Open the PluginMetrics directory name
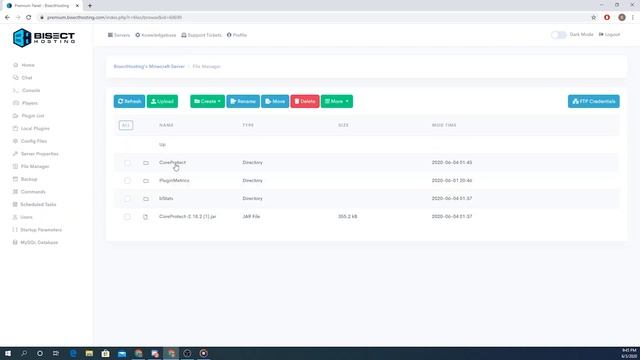This screenshot has height=360, width=640. point(174,180)
